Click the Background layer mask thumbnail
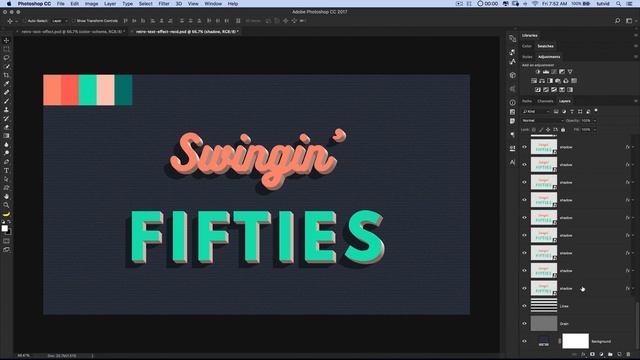640x360 pixels. point(576,341)
